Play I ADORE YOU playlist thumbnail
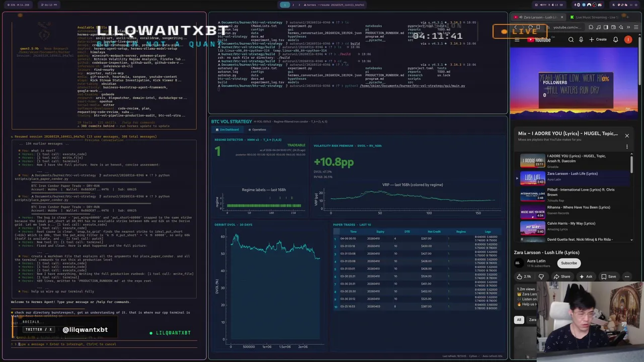 532,161
